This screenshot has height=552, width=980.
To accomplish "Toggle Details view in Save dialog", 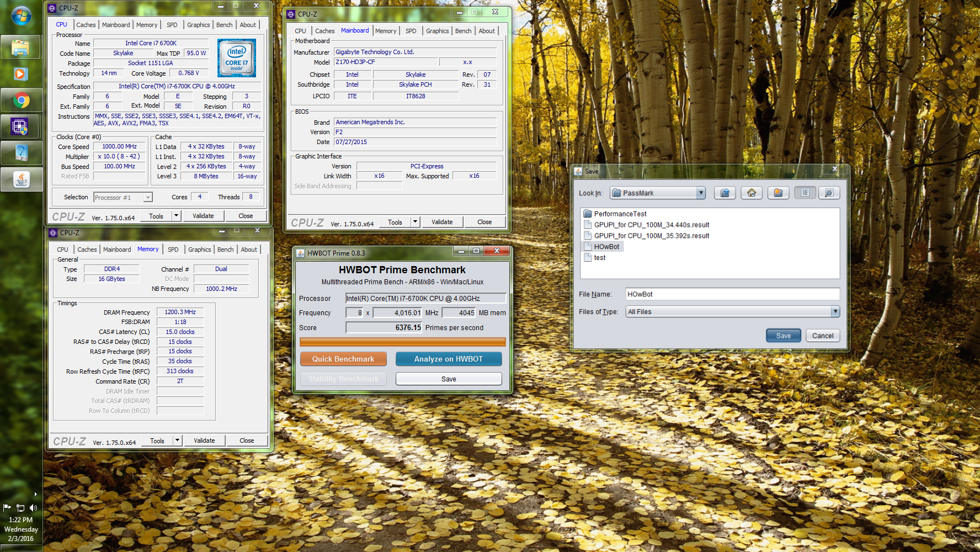I will (829, 193).
